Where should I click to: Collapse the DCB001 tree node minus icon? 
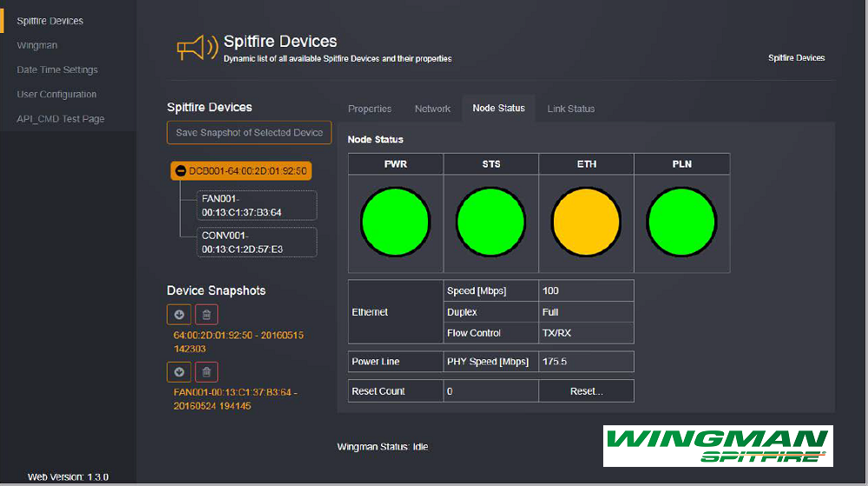[x=181, y=171]
